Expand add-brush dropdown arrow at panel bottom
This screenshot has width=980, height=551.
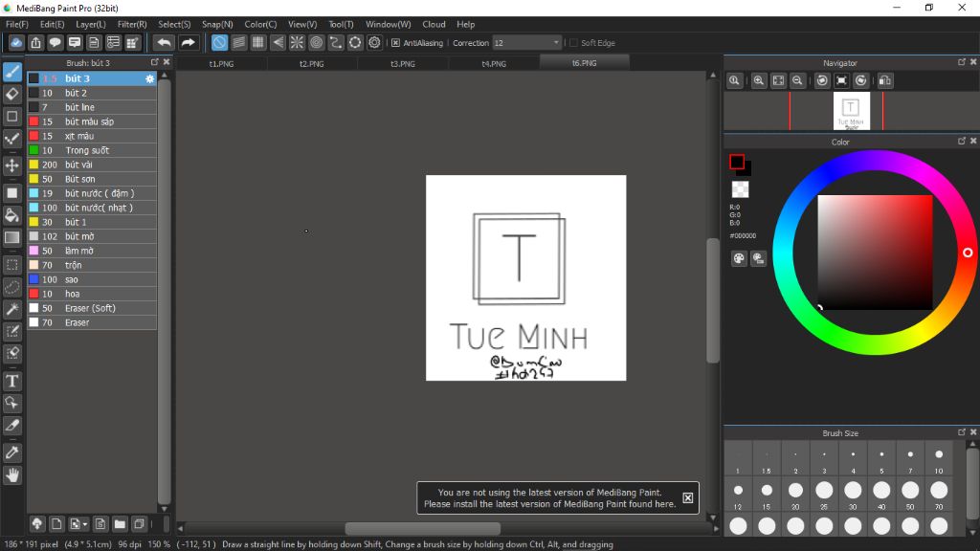tap(85, 523)
